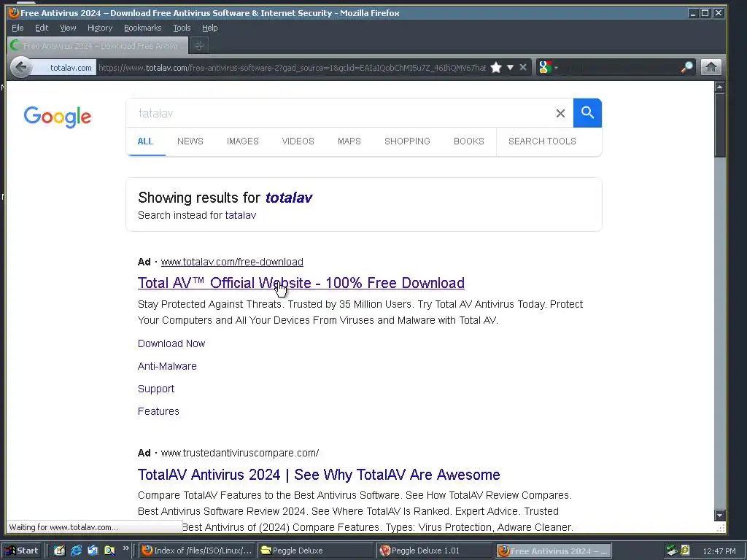Click the third quick launch icon
This screenshot has width=747, height=560.
[x=93, y=551]
